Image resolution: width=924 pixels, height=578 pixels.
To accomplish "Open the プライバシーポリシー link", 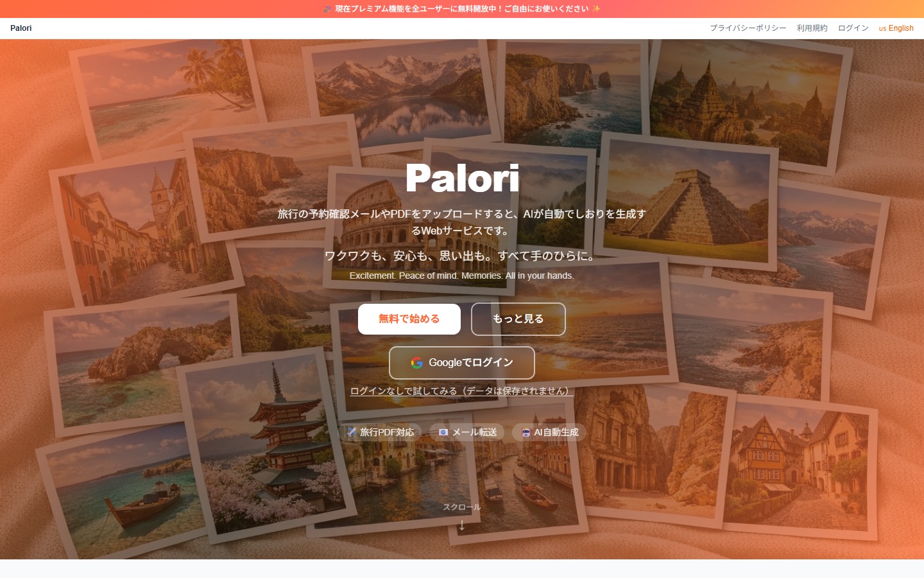I will click(x=748, y=28).
